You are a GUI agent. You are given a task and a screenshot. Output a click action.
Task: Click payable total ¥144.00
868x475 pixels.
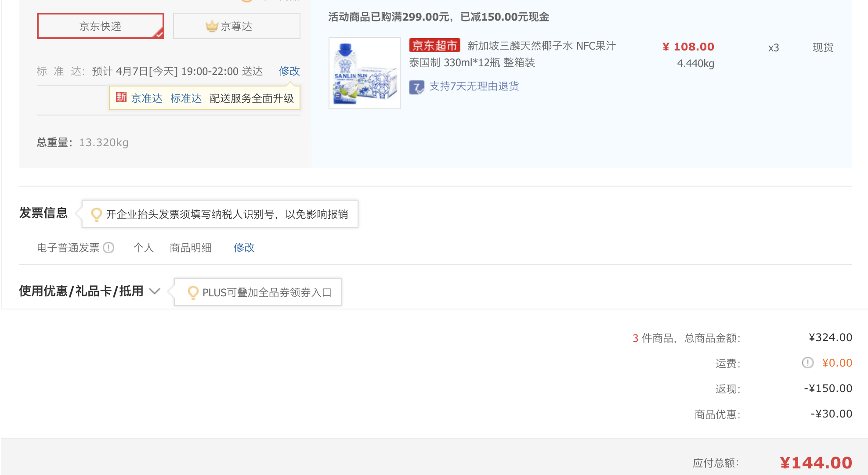816,463
